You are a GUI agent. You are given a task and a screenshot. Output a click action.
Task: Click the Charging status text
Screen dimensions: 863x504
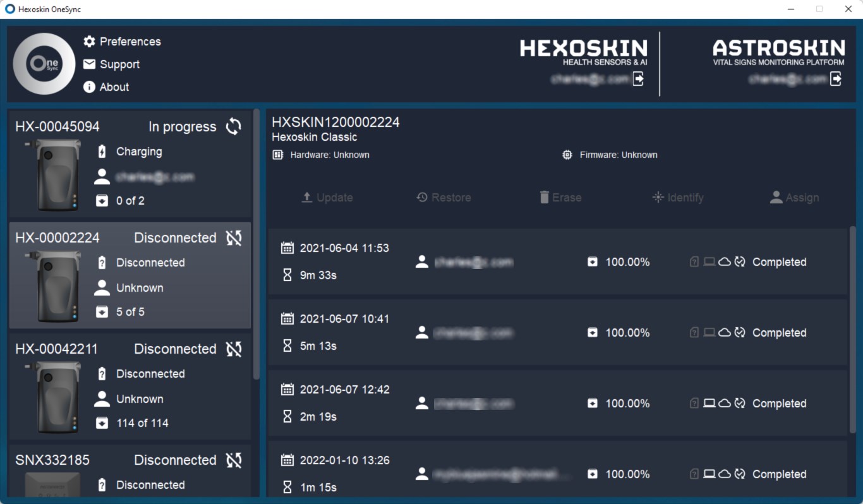[x=139, y=152]
